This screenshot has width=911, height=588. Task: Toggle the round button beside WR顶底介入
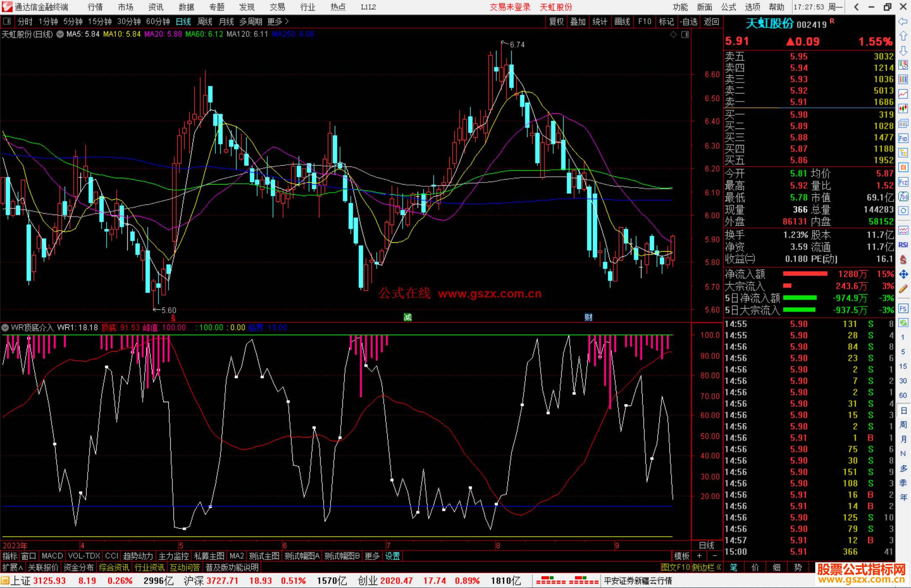pyautogui.click(x=5, y=328)
